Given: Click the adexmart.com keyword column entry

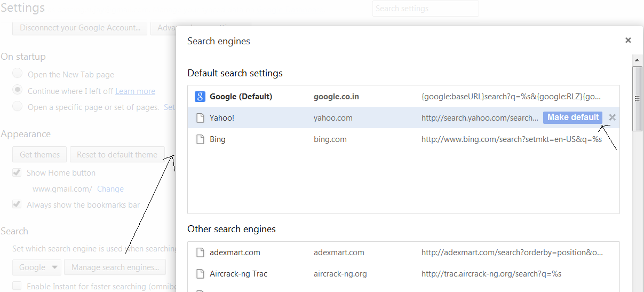Looking at the screenshot, I should click(339, 252).
